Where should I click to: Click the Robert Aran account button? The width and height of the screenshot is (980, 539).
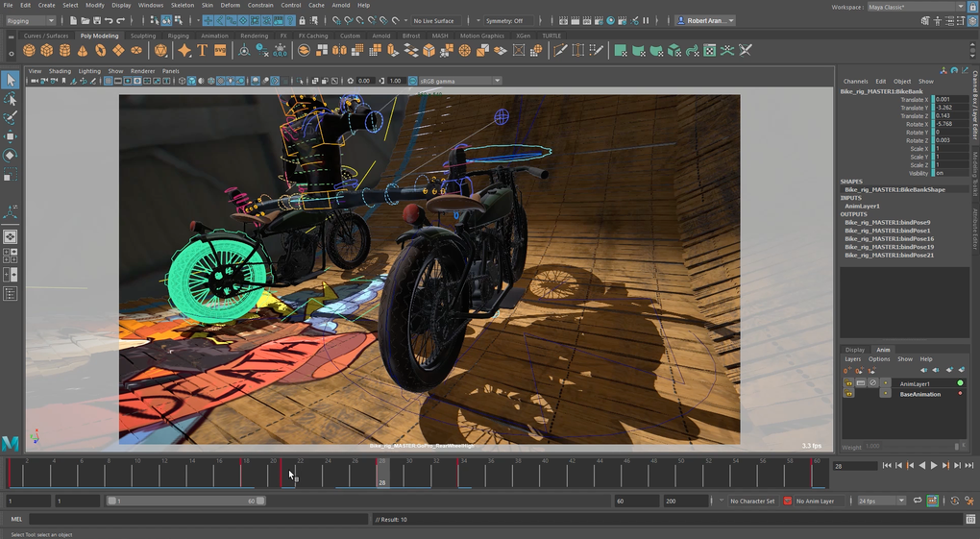click(x=706, y=20)
